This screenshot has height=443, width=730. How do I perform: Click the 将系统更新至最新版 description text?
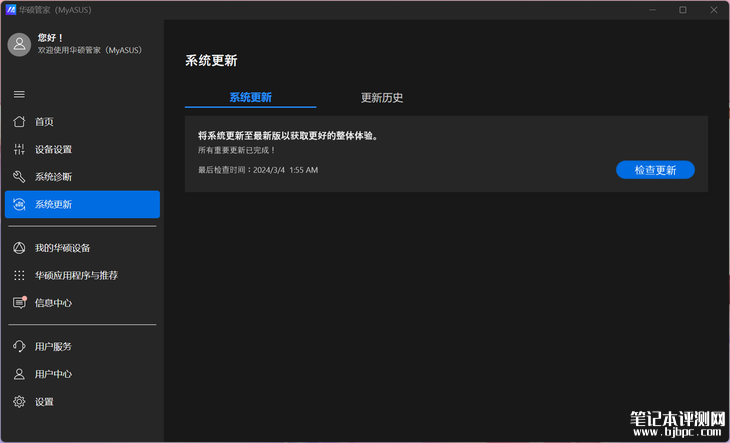coord(288,136)
